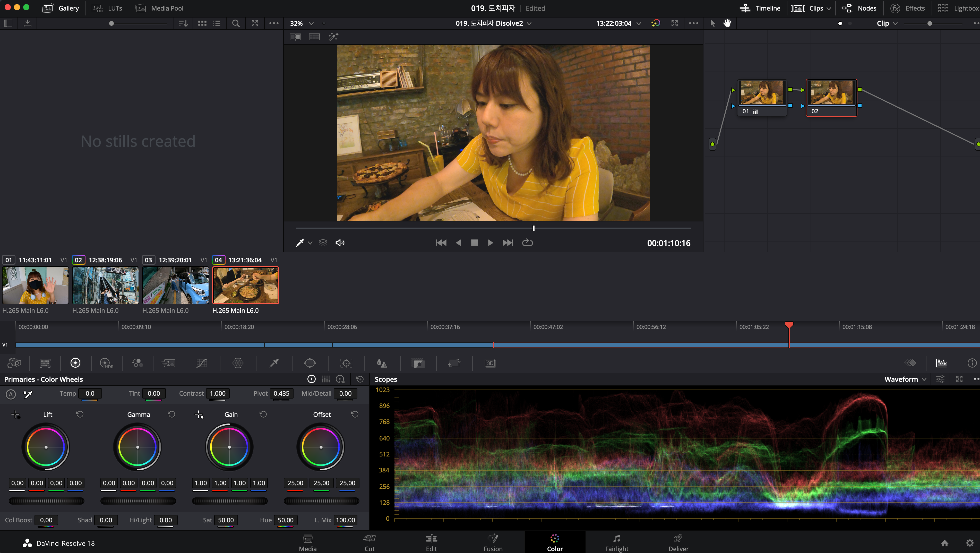The height and width of the screenshot is (553, 980).
Task: Toggle auto balance A button
Action: coord(11,394)
